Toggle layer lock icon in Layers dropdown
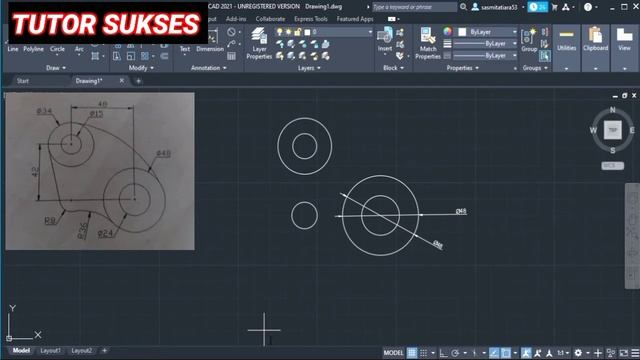Viewport: 640px width, 360px height. [298, 32]
